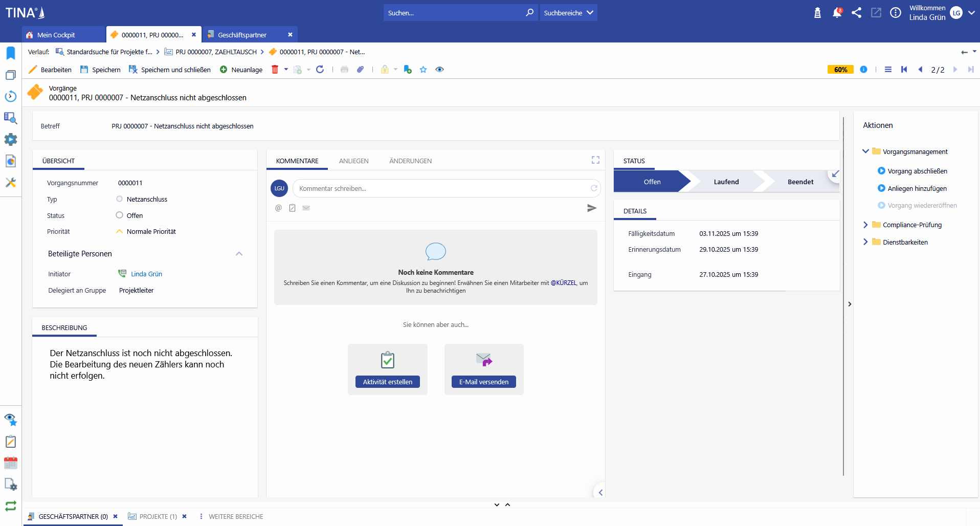The width and height of the screenshot is (980, 526).
Task: Click the share icon in header
Action: click(x=856, y=13)
